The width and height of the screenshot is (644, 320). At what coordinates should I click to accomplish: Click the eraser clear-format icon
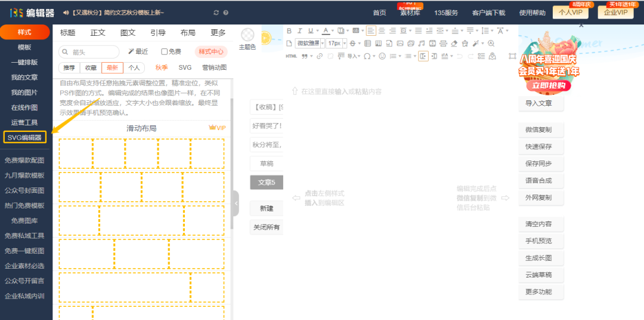click(x=454, y=44)
